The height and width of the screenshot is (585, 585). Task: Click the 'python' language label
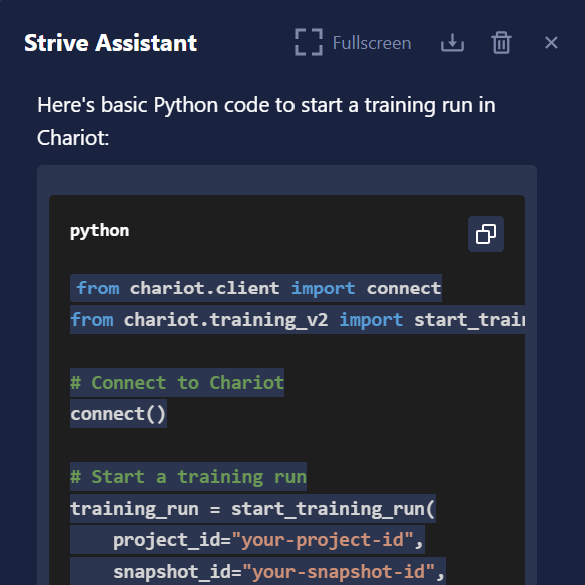(100, 231)
